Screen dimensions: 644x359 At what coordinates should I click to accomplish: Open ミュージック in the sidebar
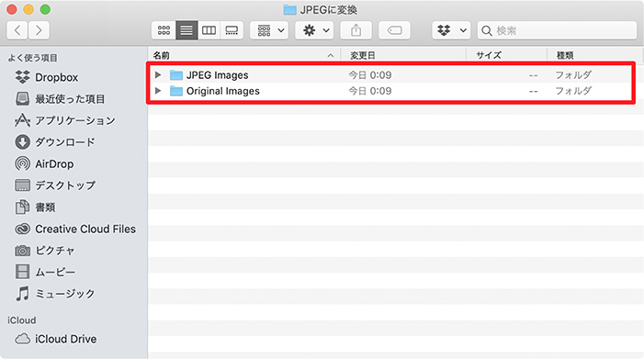(54, 294)
